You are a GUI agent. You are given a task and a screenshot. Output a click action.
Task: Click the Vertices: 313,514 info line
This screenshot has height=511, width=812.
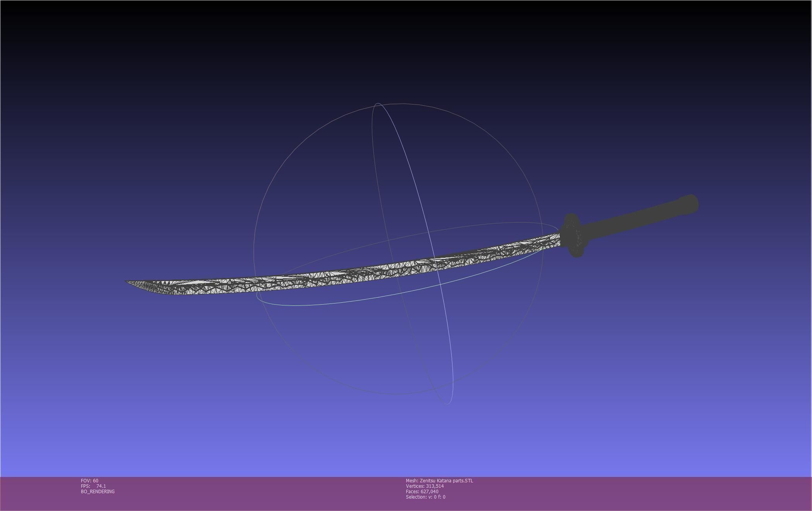pyautogui.click(x=425, y=486)
